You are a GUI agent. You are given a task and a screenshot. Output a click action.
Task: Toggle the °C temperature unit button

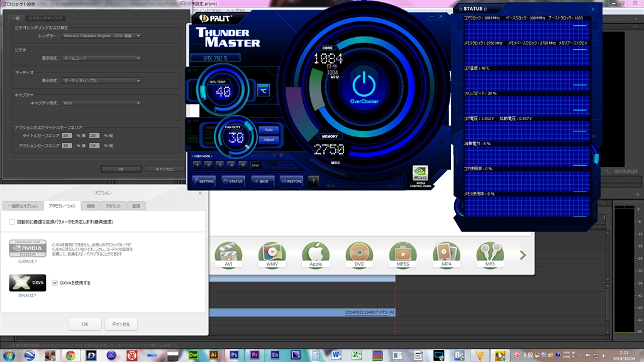pos(264,90)
